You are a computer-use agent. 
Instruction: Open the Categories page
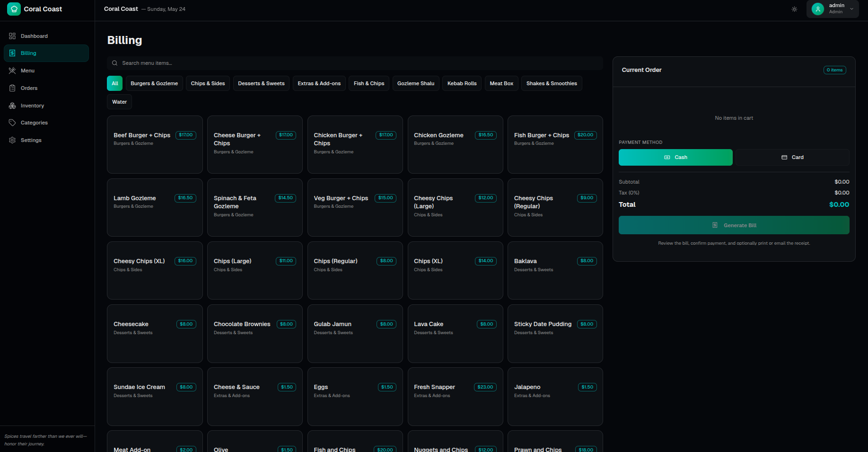[x=46, y=123]
